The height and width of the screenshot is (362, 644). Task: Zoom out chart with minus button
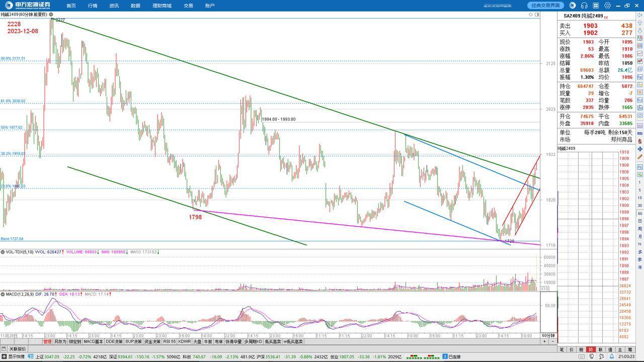coord(552,341)
